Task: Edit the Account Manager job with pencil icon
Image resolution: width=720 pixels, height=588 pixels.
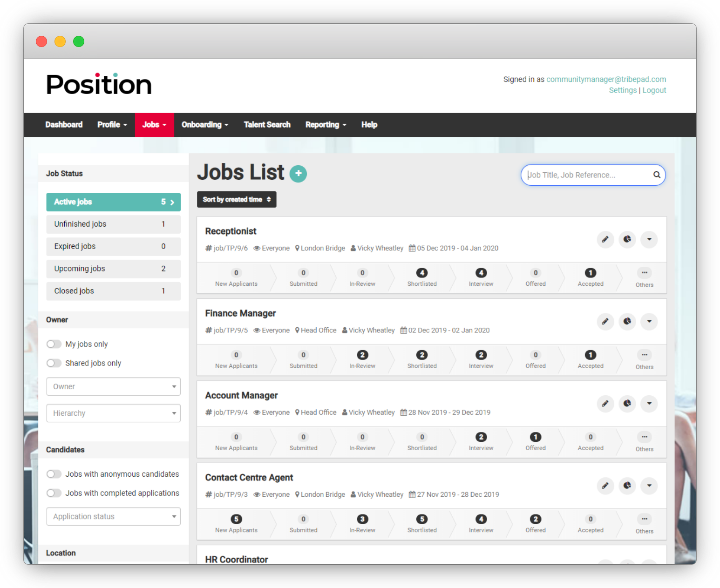Action: [x=605, y=404]
